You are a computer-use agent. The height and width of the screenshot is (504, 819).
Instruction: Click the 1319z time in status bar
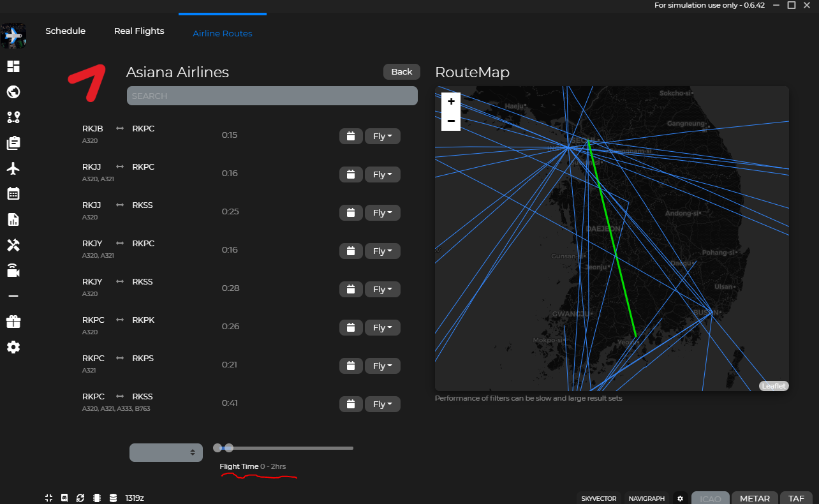pyautogui.click(x=135, y=498)
